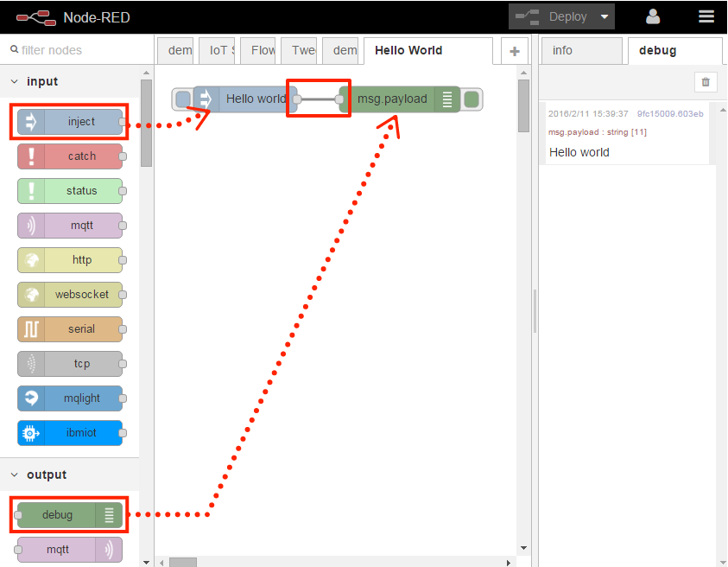Click the catch node exclamation icon
The image size is (728, 567).
point(31,156)
